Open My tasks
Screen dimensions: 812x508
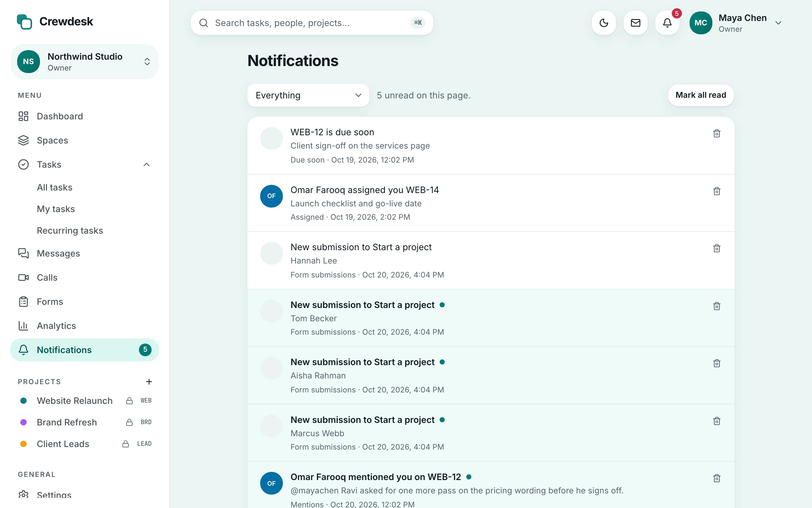coord(56,209)
